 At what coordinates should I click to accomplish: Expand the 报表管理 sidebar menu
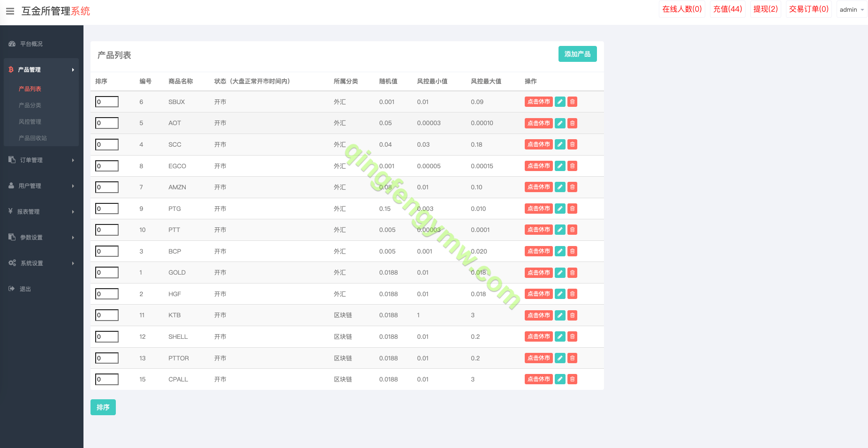click(41, 211)
